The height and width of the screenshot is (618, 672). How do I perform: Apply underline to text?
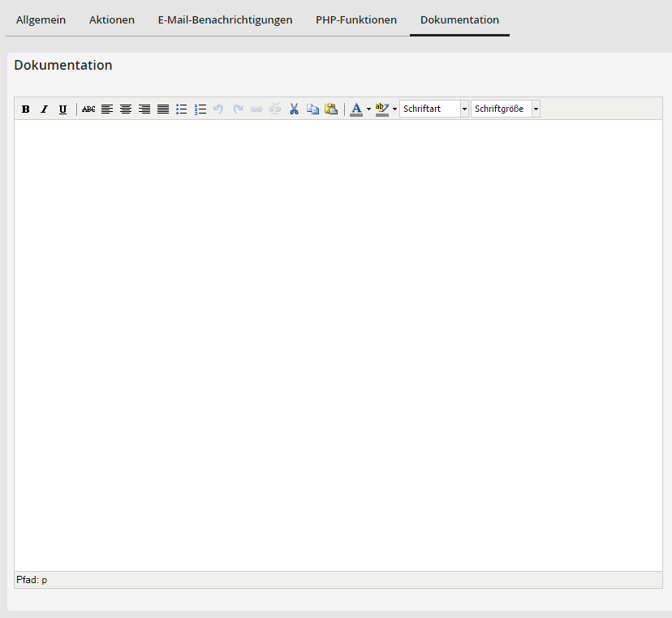click(62, 109)
